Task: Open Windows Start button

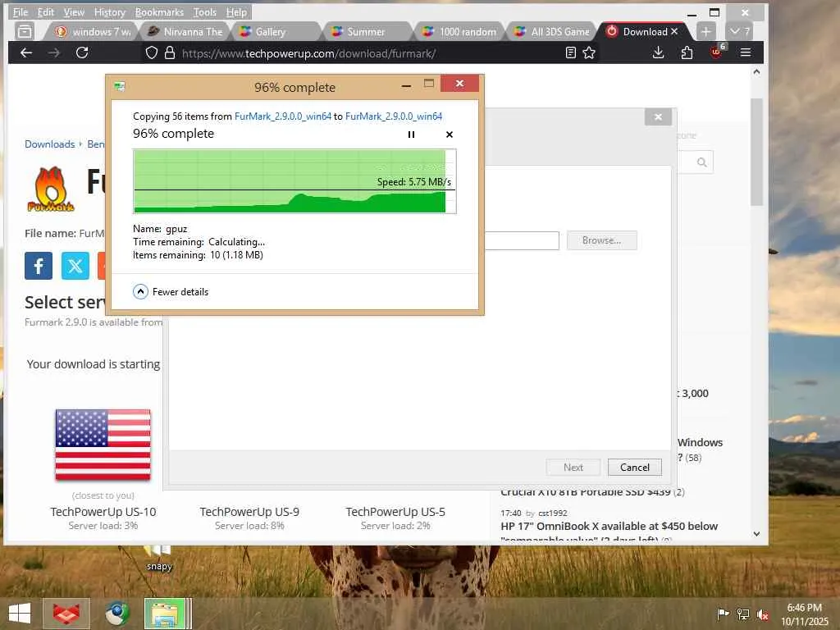Action: point(20,614)
